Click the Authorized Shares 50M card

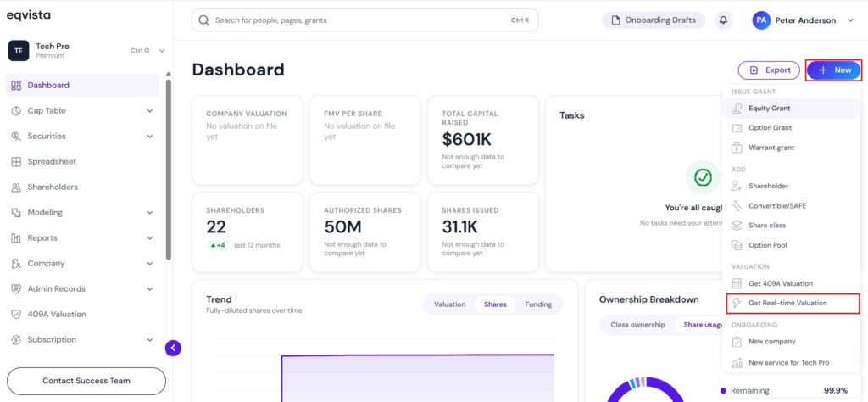pyautogui.click(x=364, y=232)
